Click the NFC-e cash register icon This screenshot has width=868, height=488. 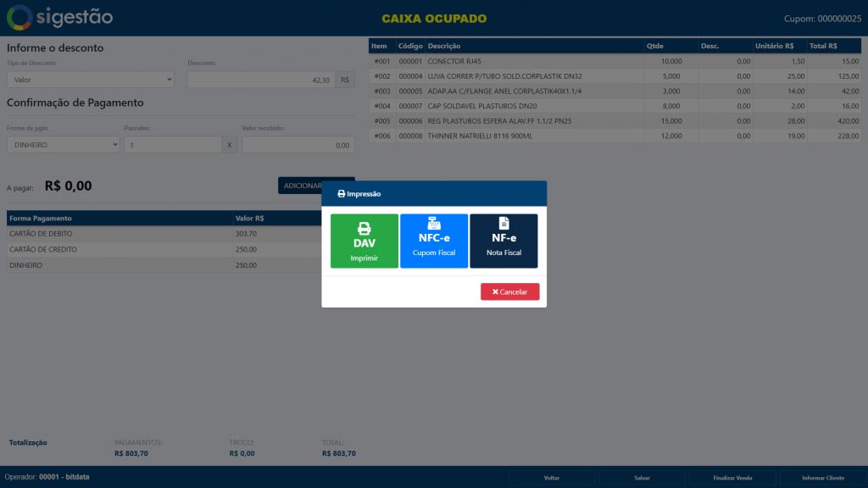coord(434,224)
